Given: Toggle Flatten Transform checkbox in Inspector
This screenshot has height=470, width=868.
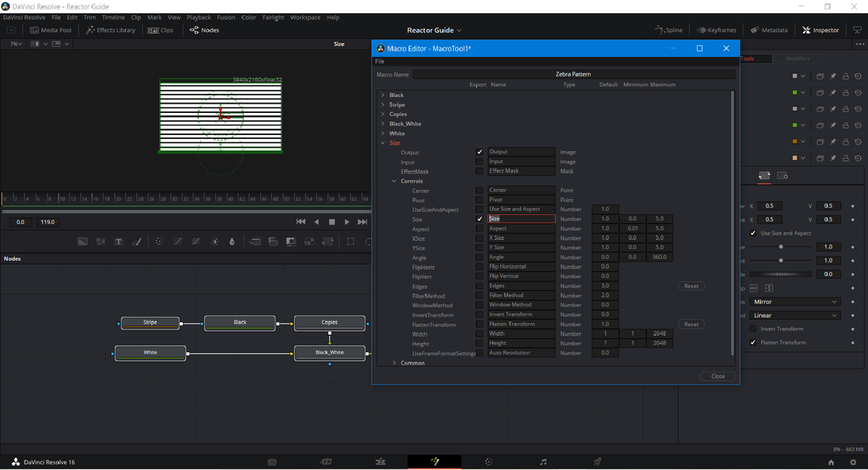Looking at the screenshot, I should [753, 343].
